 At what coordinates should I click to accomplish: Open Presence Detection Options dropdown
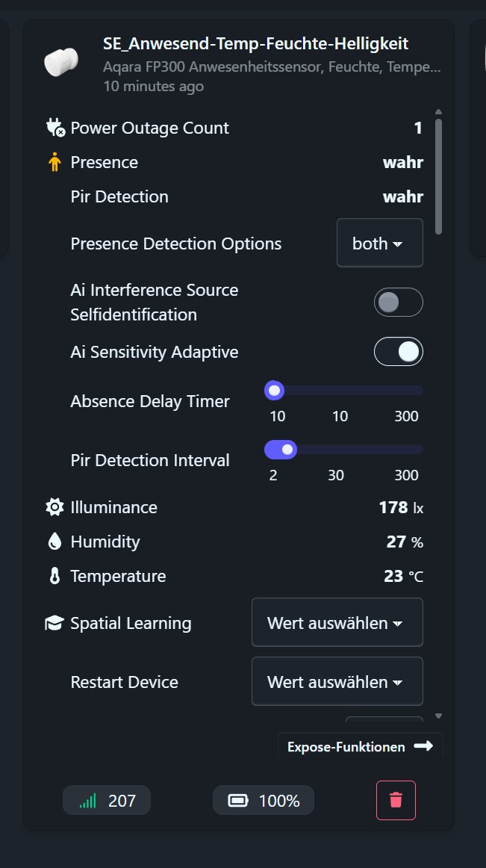[x=379, y=244]
